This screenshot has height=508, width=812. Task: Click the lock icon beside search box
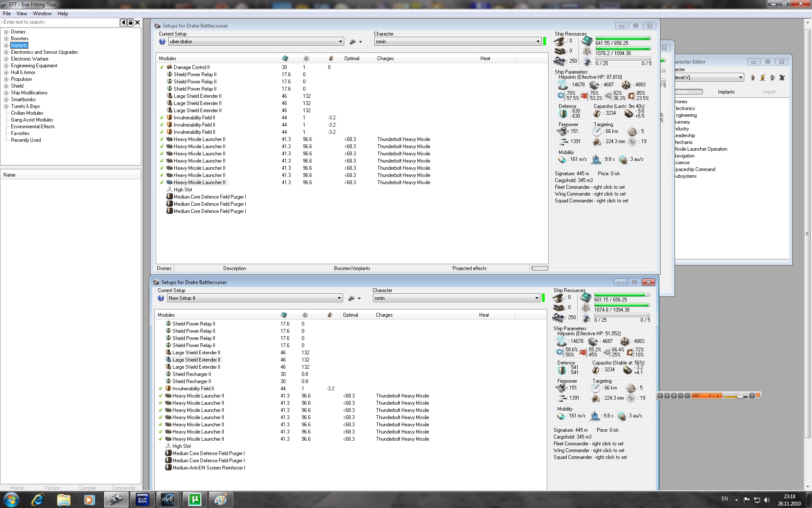[131, 22]
